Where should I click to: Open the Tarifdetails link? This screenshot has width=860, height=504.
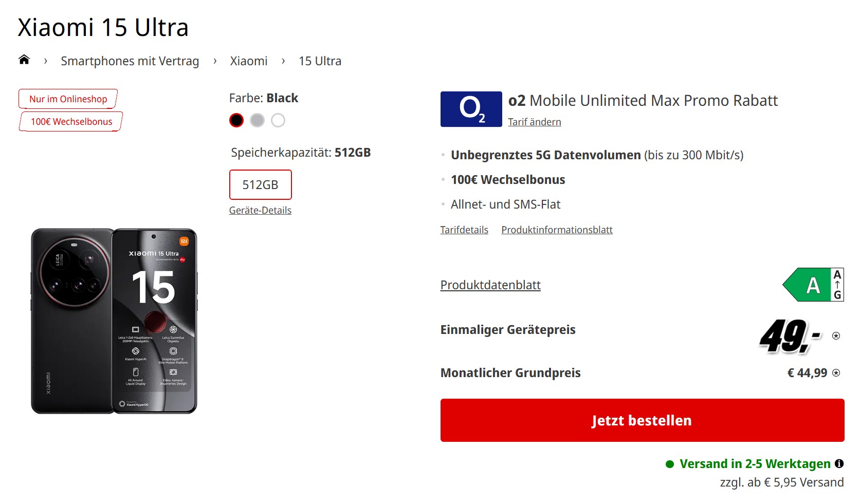(464, 230)
